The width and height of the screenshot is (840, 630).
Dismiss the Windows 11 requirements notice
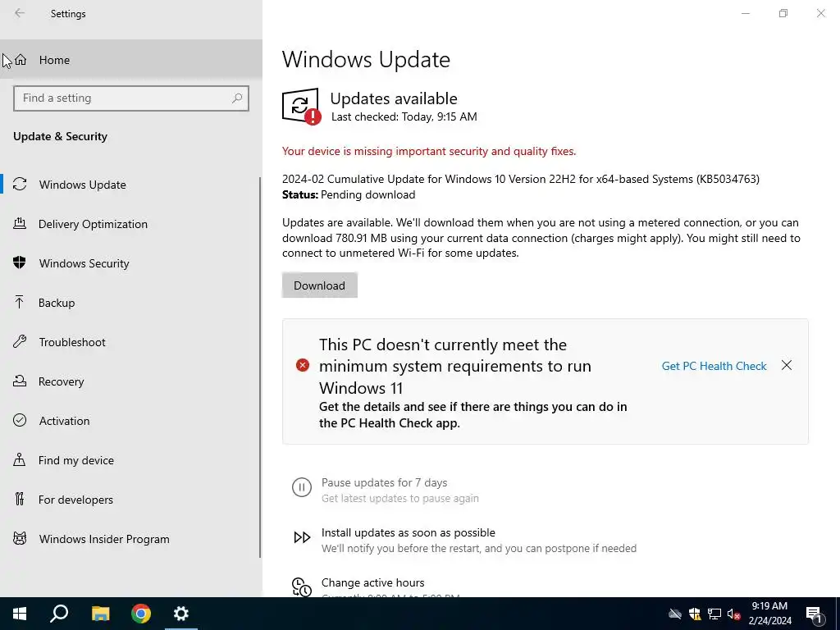787,365
